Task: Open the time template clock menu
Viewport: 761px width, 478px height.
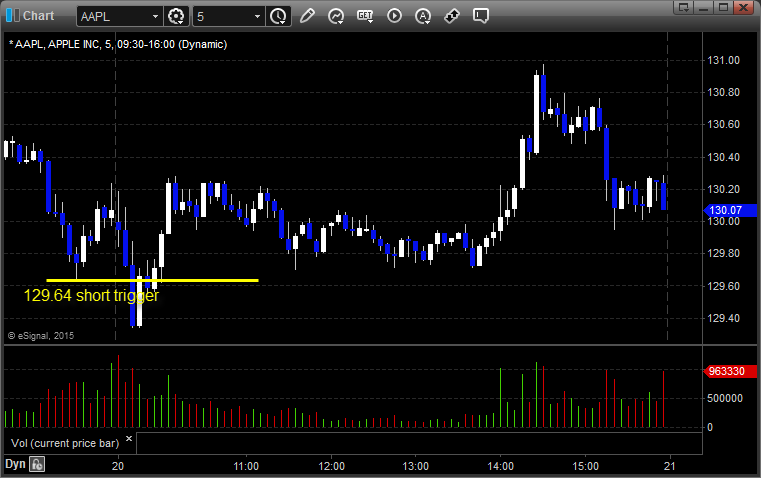Action: [279, 16]
